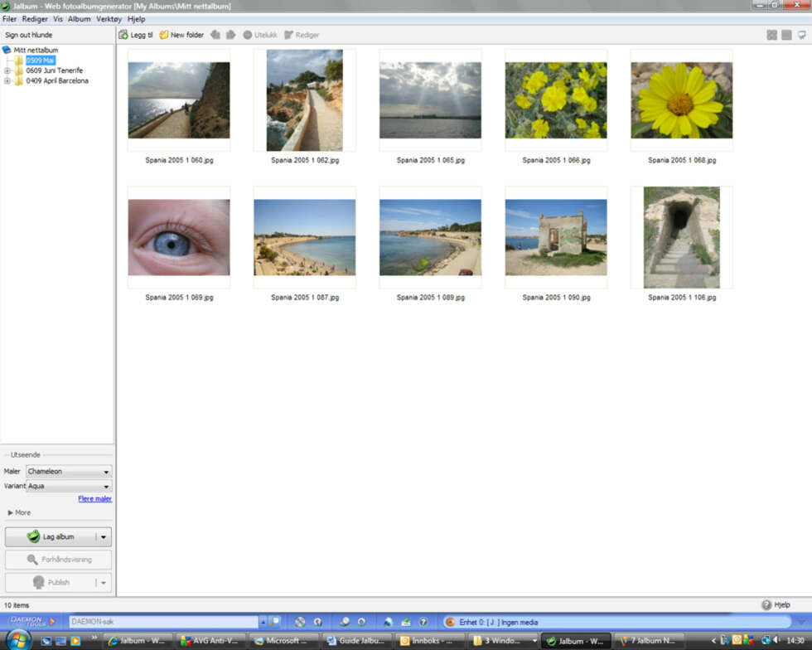Click the 14:30 clock in the taskbar
The height and width of the screenshot is (650, 812).
[795, 641]
